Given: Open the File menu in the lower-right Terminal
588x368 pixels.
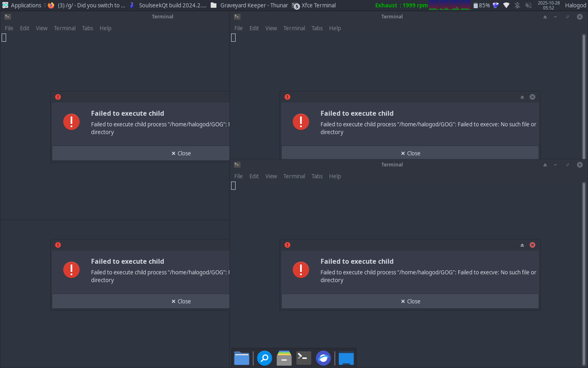Looking at the screenshot, I should pos(238,176).
